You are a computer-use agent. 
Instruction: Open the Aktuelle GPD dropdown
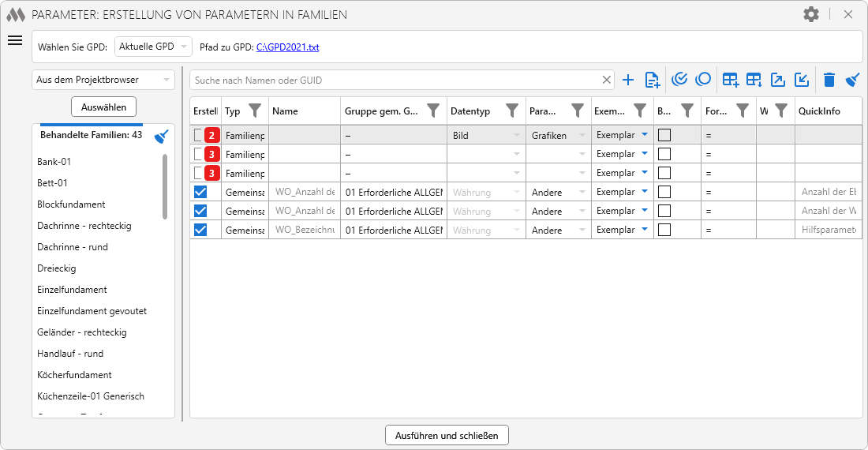153,47
